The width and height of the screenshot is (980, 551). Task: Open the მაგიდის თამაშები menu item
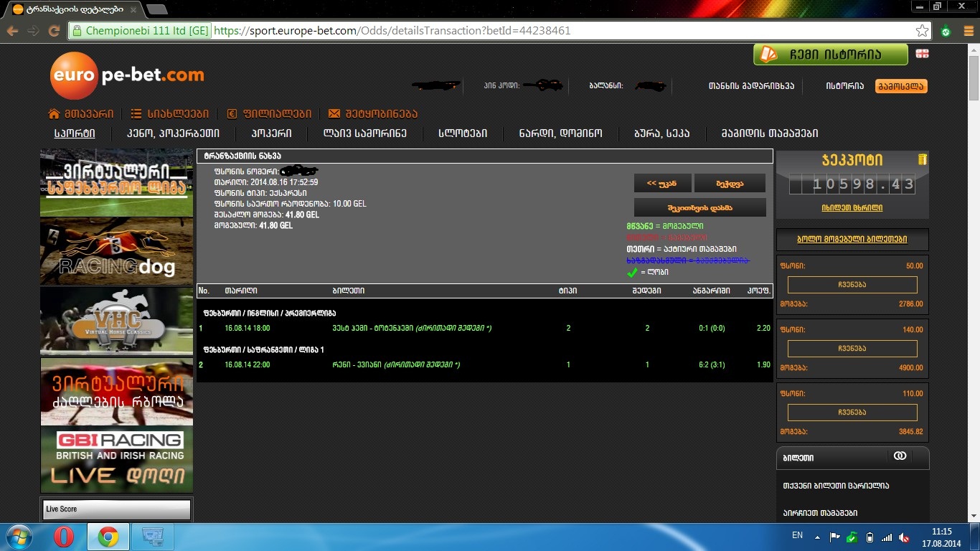769,133
